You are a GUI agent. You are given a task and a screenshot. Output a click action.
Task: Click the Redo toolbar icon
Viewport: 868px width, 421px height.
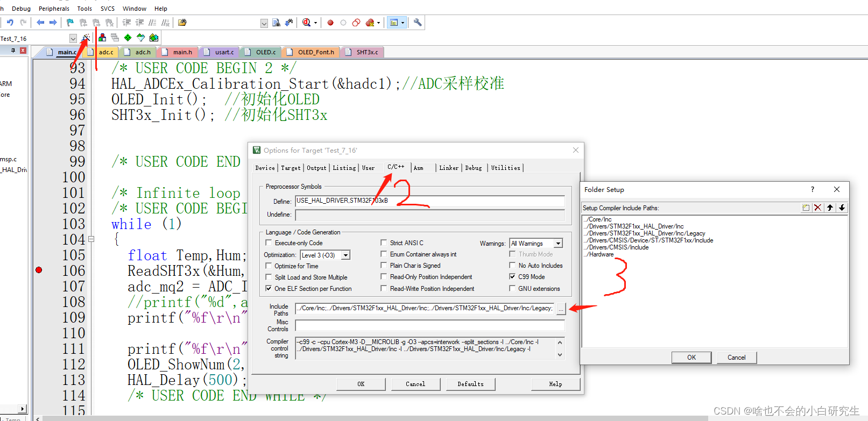(23, 23)
